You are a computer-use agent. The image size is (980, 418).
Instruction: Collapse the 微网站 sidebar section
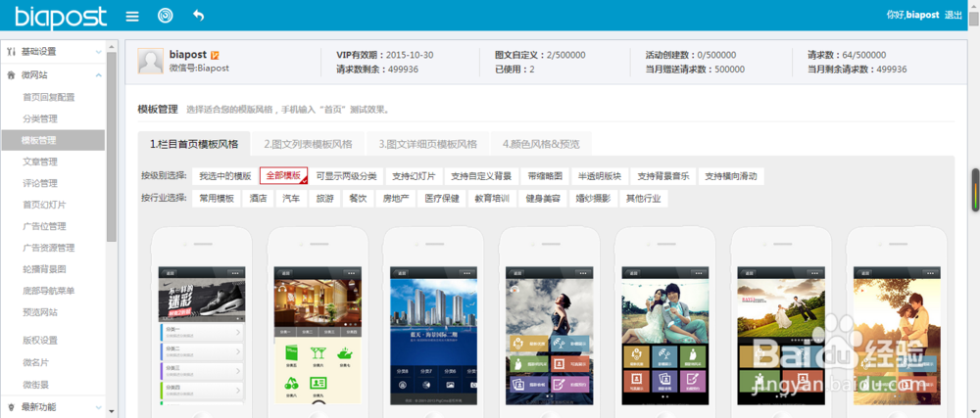98,75
